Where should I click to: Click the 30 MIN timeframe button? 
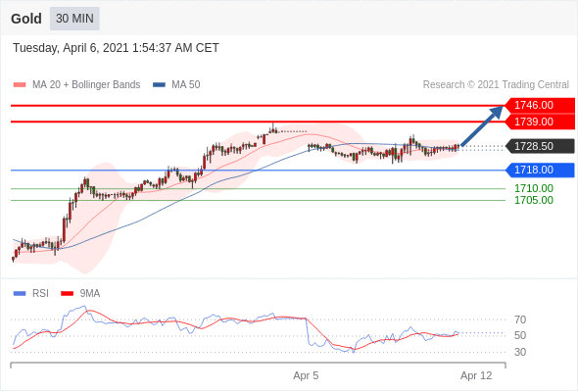(74, 19)
